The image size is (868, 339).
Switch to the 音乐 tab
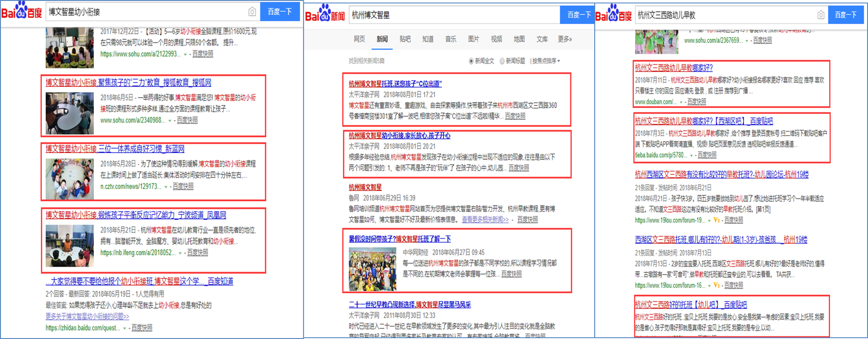(451, 39)
